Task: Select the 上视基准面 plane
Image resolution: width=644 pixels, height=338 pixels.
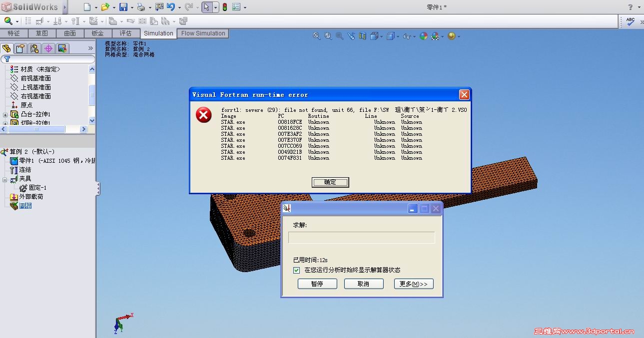Action: (30, 87)
